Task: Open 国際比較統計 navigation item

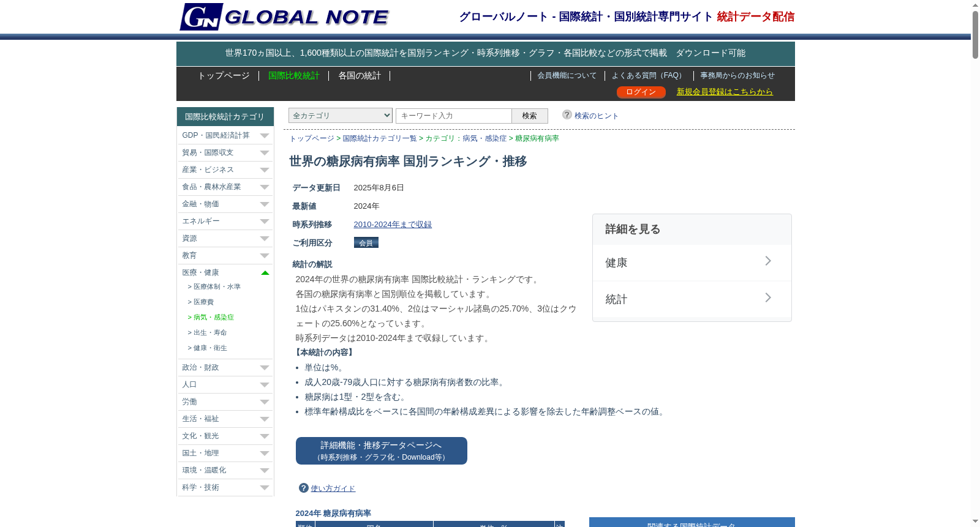Action: tap(294, 76)
